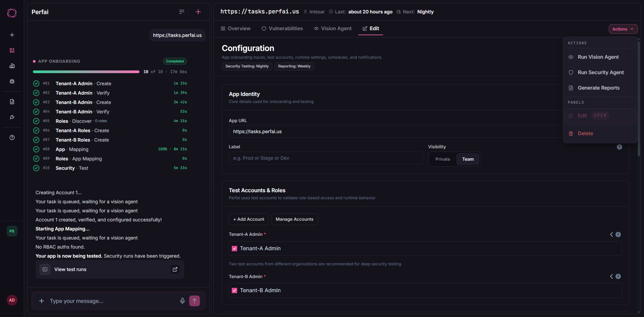644x317 pixels.
Task: Choose Generate Reports from Actions menu
Action: tap(600, 88)
